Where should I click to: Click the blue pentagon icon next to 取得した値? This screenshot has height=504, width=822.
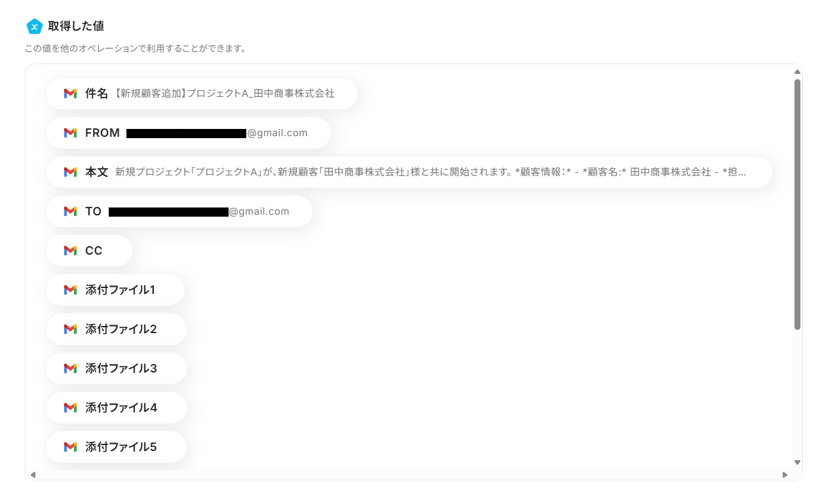point(34,26)
